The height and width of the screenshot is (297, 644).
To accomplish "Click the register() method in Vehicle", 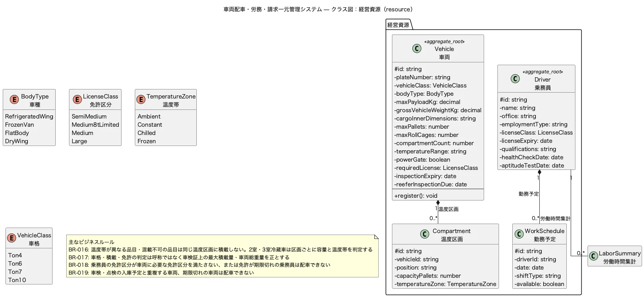I will click(416, 196).
